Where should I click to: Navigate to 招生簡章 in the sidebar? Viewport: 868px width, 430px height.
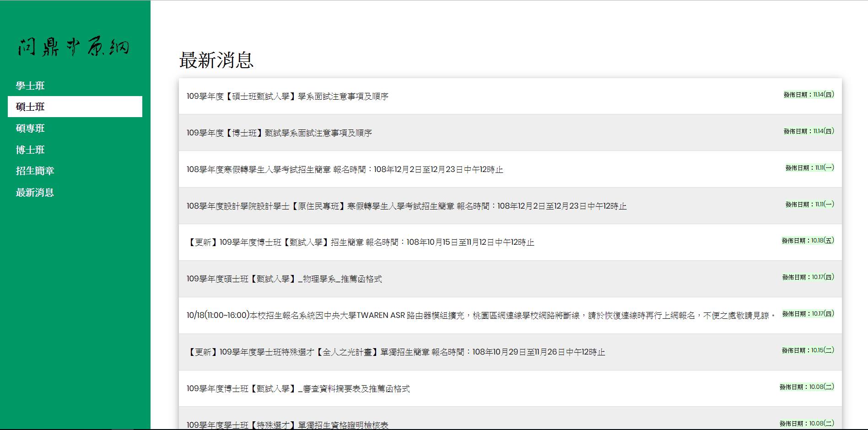(x=35, y=171)
